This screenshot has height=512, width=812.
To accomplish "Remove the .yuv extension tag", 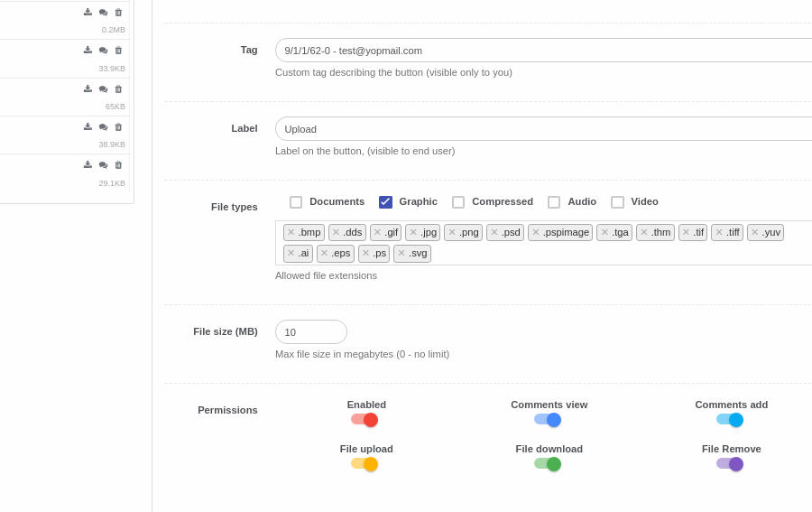I will pos(755,232).
